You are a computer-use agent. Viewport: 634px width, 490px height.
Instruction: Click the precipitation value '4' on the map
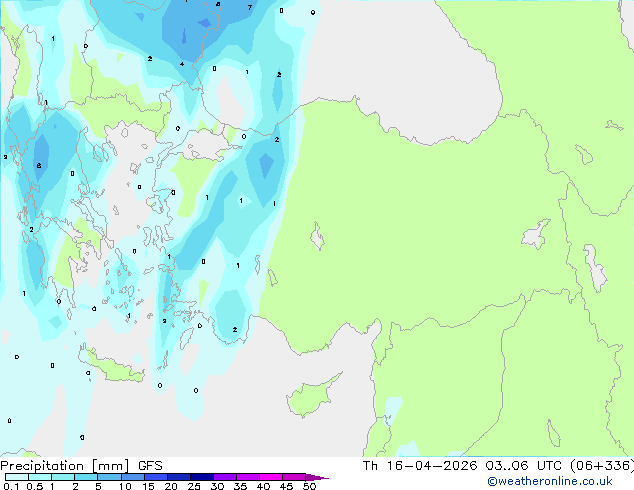tap(182, 64)
